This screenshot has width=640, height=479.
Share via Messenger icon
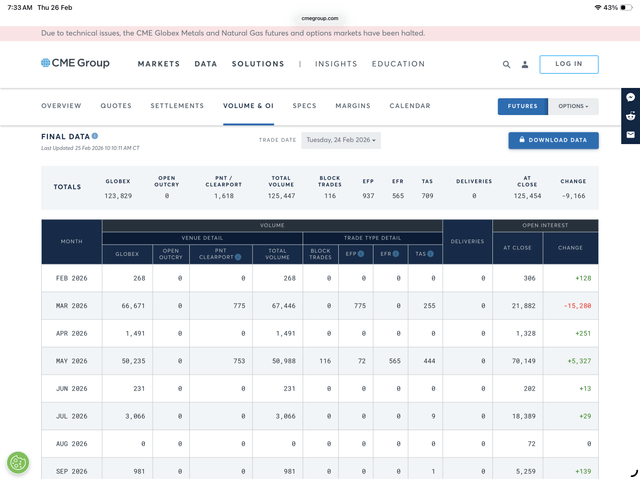pyautogui.click(x=631, y=98)
